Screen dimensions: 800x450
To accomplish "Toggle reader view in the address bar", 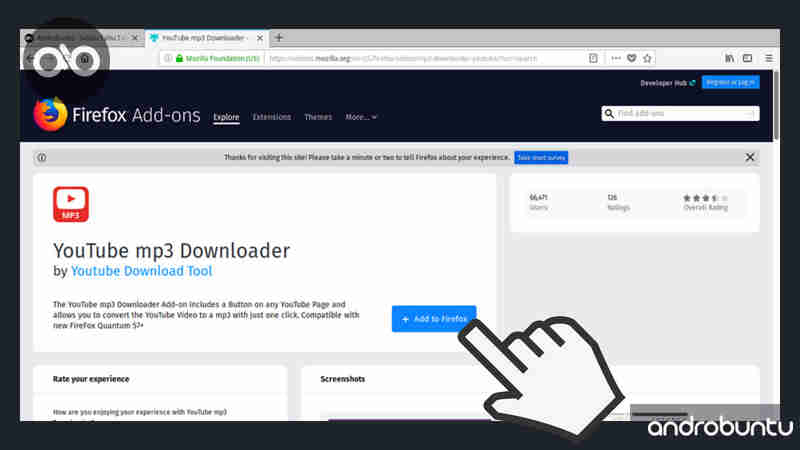I will pyautogui.click(x=593, y=58).
